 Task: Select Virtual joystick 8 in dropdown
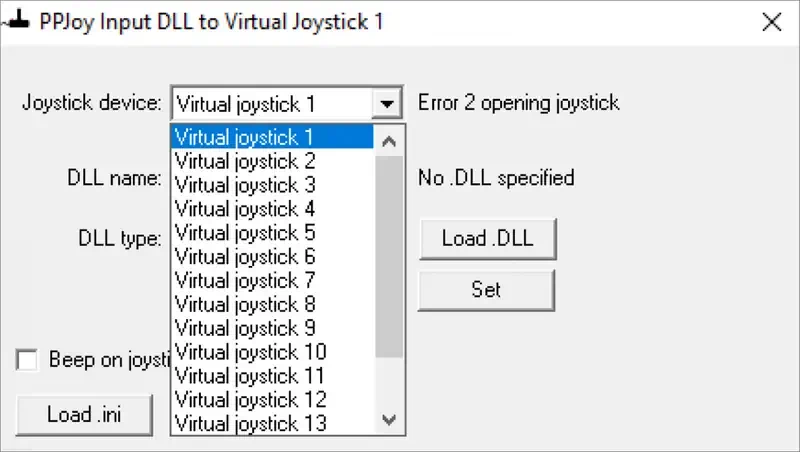click(245, 304)
